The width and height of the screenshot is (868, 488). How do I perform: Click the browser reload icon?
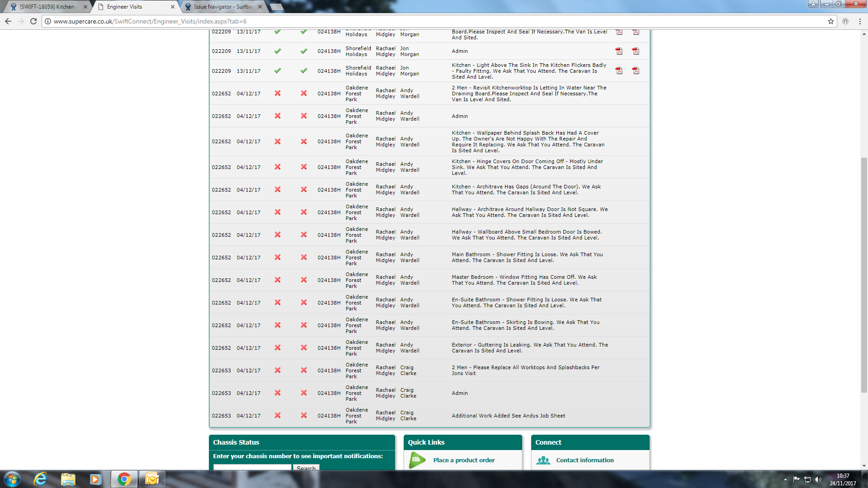coord(33,21)
